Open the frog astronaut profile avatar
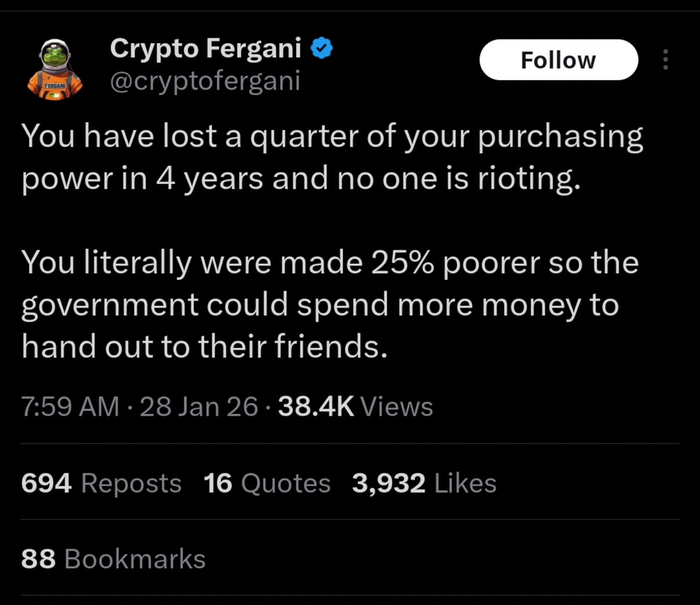Viewport: 700px width, 605px height. pos(55,69)
